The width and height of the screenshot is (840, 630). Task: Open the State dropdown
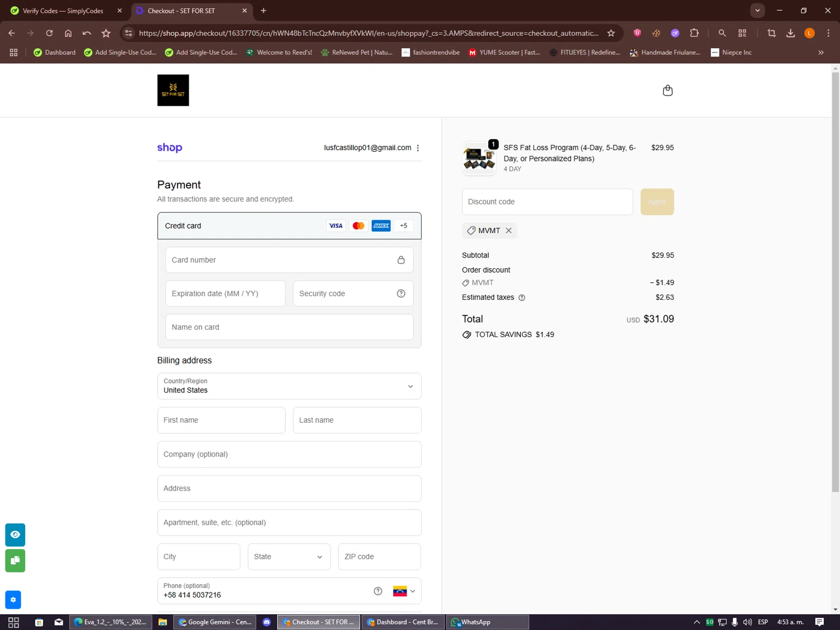[289, 557]
